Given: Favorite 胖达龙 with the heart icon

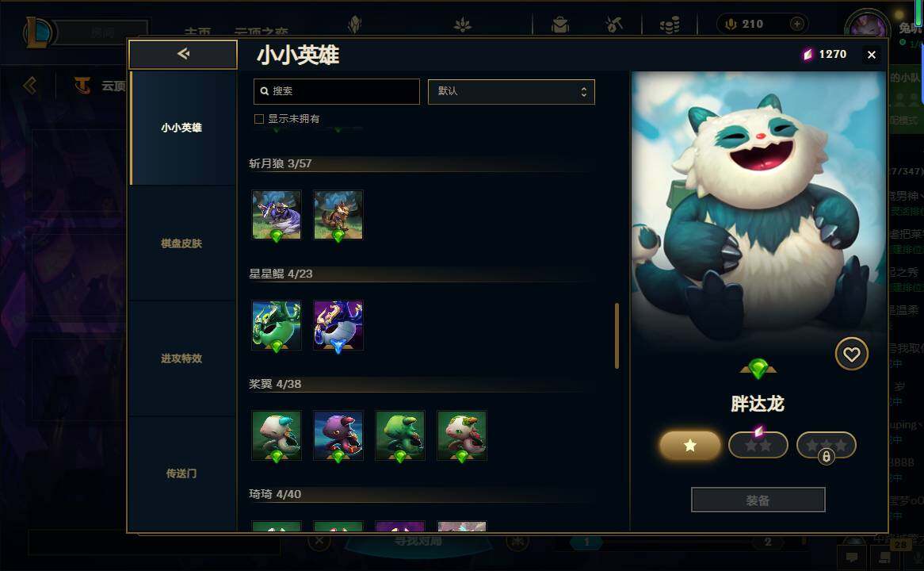Looking at the screenshot, I should (852, 354).
